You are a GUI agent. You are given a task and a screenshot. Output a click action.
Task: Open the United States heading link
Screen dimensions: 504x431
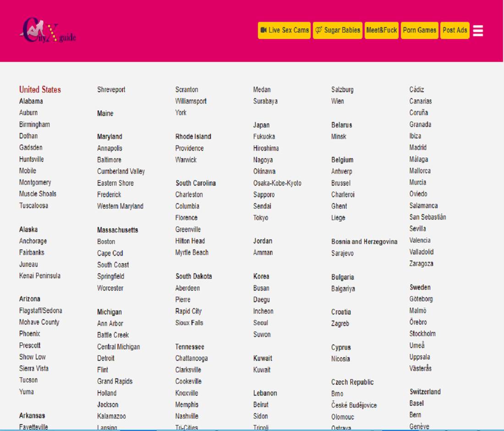pyautogui.click(x=40, y=89)
